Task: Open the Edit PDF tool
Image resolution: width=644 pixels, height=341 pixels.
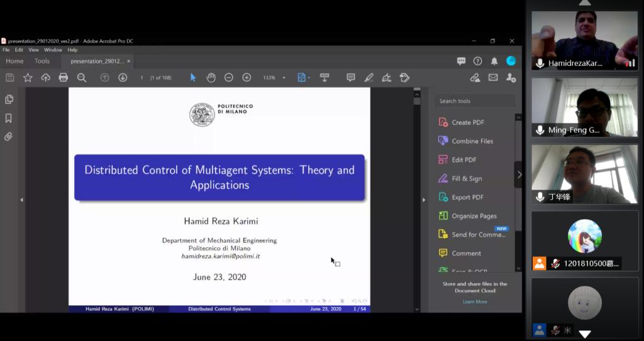Action: tap(464, 160)
